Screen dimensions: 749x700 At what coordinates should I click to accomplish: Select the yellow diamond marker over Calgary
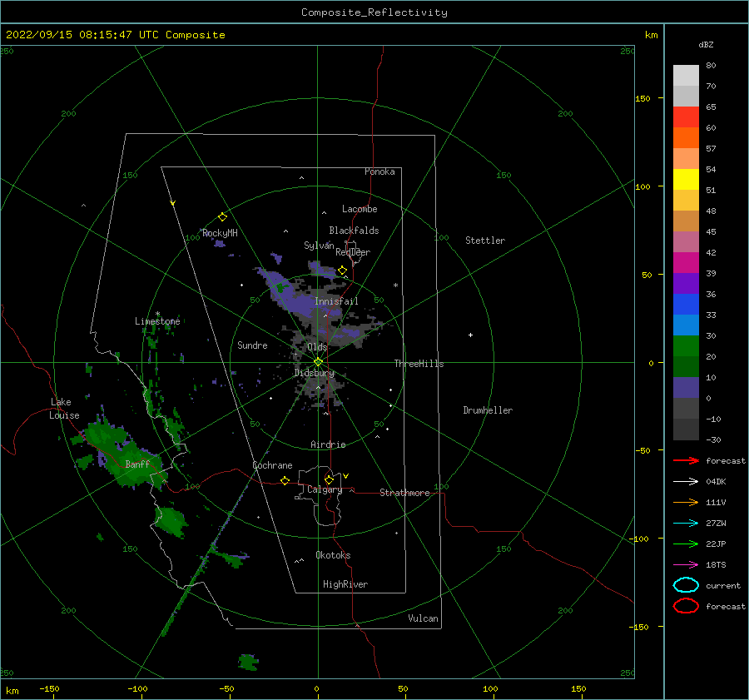click(x=329, y=479)
